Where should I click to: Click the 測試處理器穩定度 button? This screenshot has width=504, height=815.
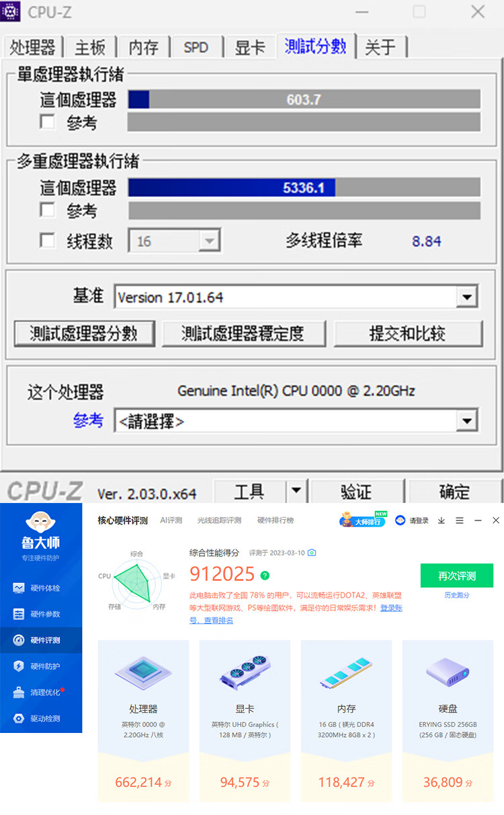tap(243, 334)
